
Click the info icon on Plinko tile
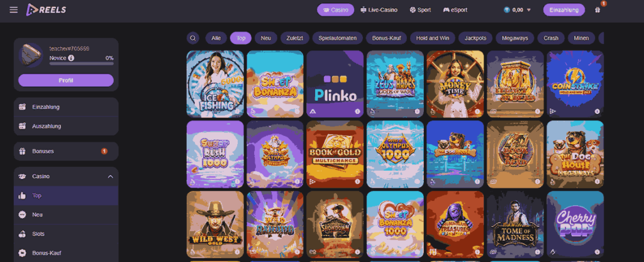coord(357,111)
